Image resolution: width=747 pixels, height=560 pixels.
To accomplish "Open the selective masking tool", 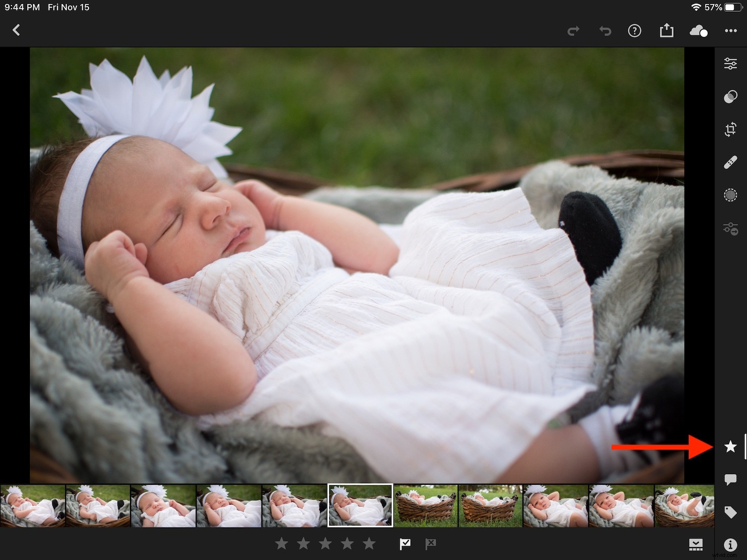I will click(731, 195).
